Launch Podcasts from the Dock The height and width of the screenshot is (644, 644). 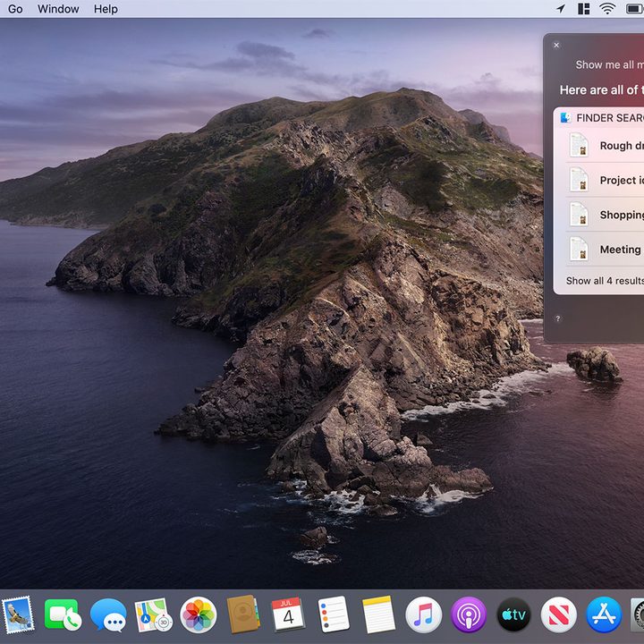[x=469, y=614]
